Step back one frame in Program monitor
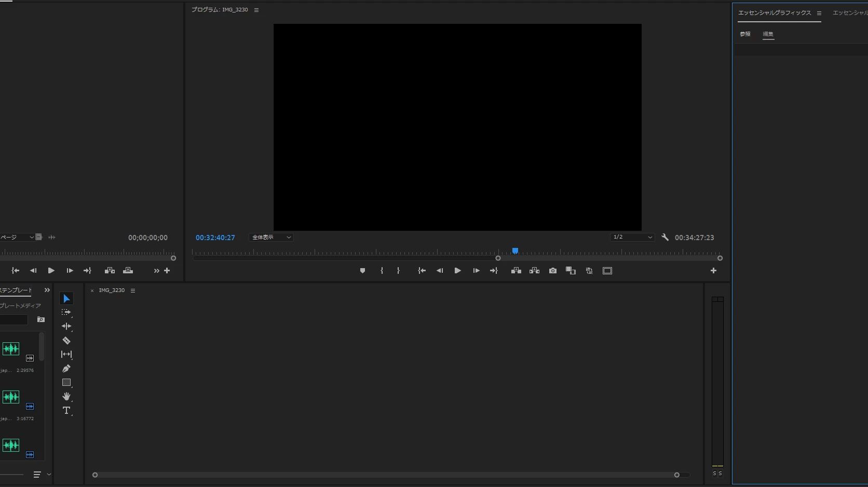Image resolution: width=868 pixels, height=487 pixels. point(440,271)
